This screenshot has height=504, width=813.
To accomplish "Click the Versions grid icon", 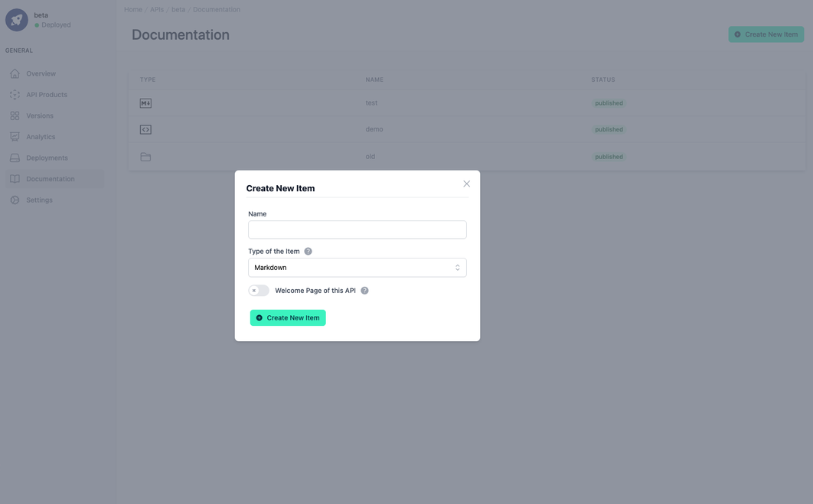I will point(14,115).
